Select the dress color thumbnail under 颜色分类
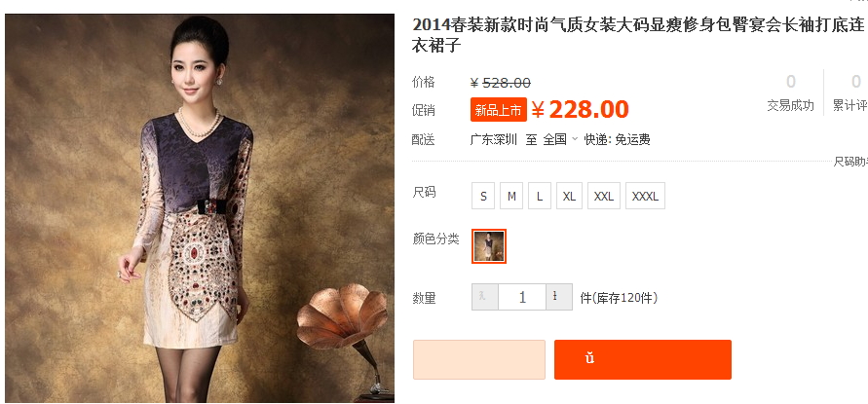This screenshot has width=868, height=404. point(489,246)
